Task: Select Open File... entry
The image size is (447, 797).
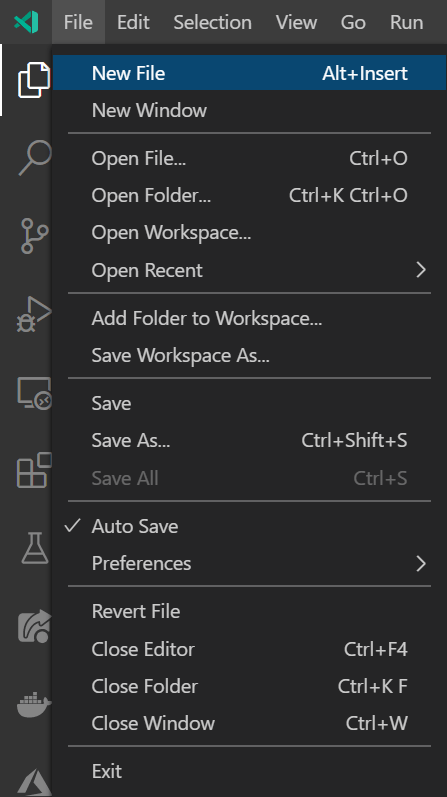Action: [249, 158]
